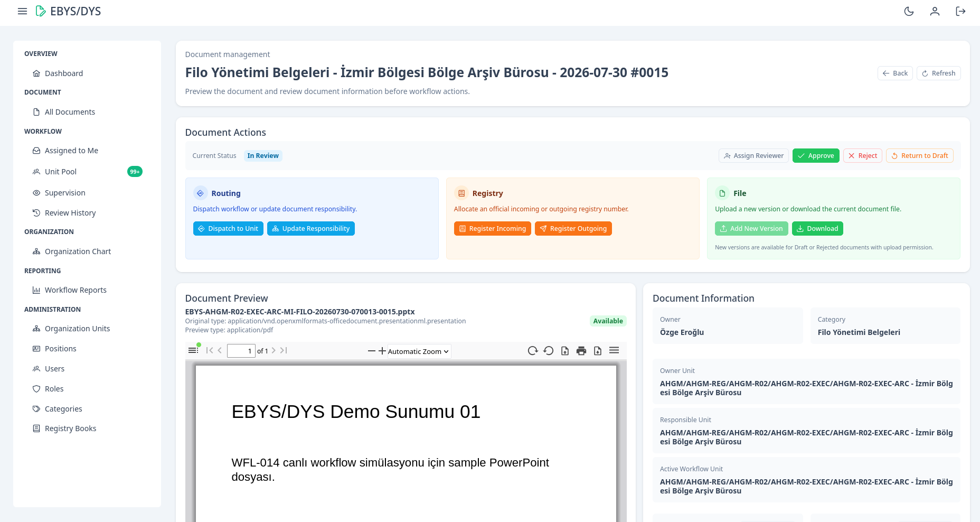
Task: Rotate the preview clockwise
Action: point(533,351)
